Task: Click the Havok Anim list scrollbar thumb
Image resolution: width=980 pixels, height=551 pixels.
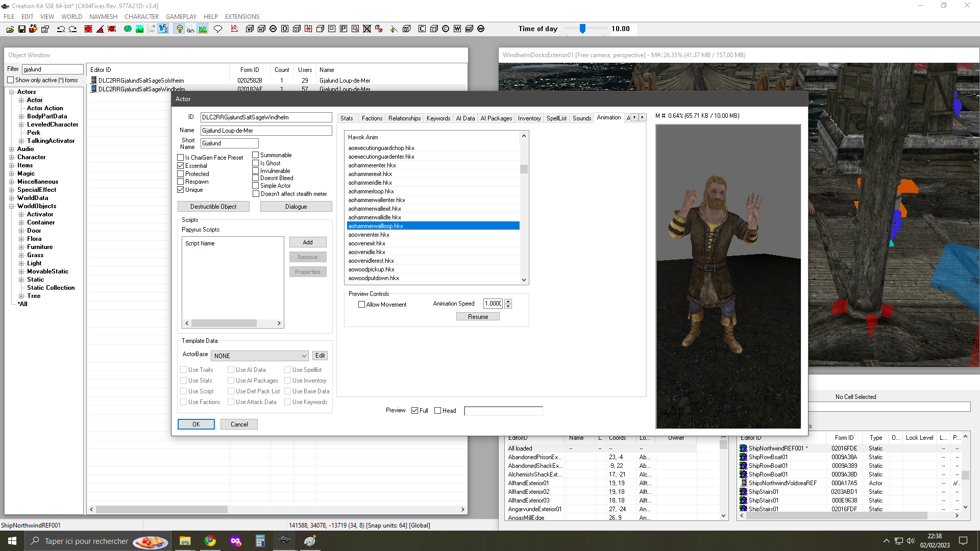Action: pos(524,169)
